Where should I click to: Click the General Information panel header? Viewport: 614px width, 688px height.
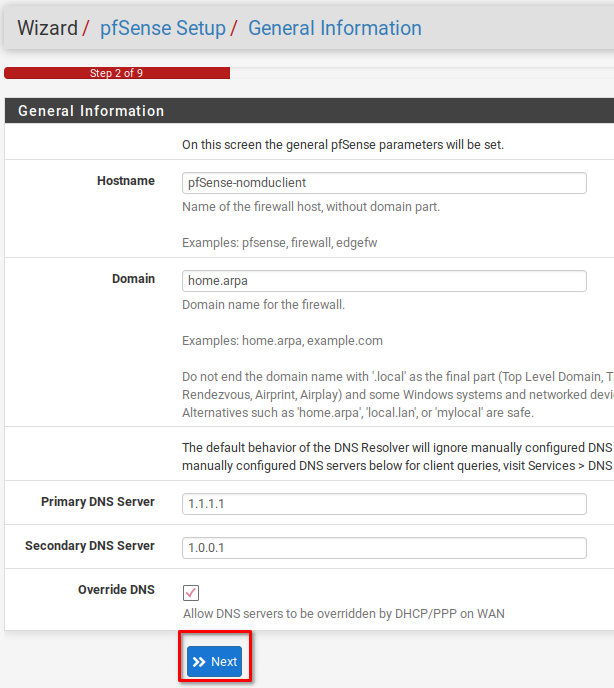pyautogui.click(x=91, y=111)
